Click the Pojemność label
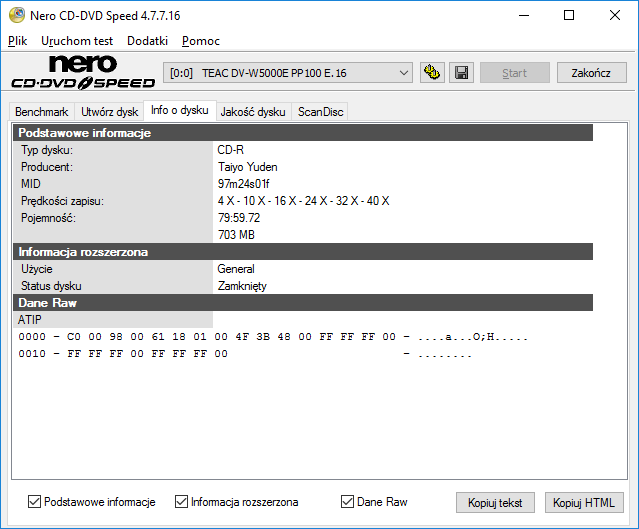 coord(48,218)
